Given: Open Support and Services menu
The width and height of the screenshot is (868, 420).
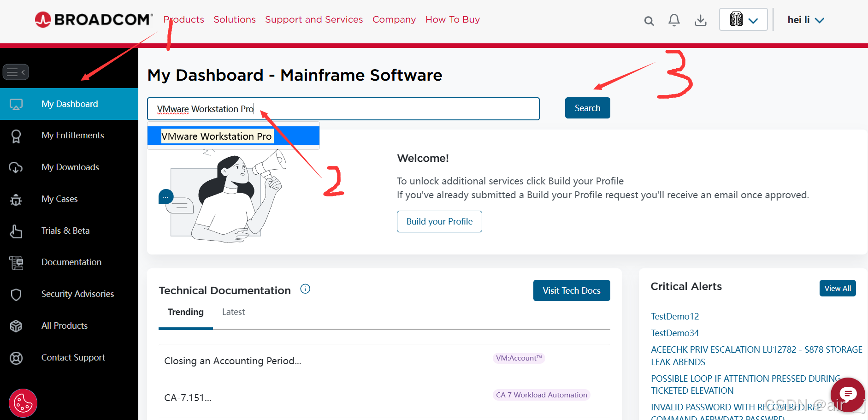Looking at the screenshot, I should tap(314, 19).
